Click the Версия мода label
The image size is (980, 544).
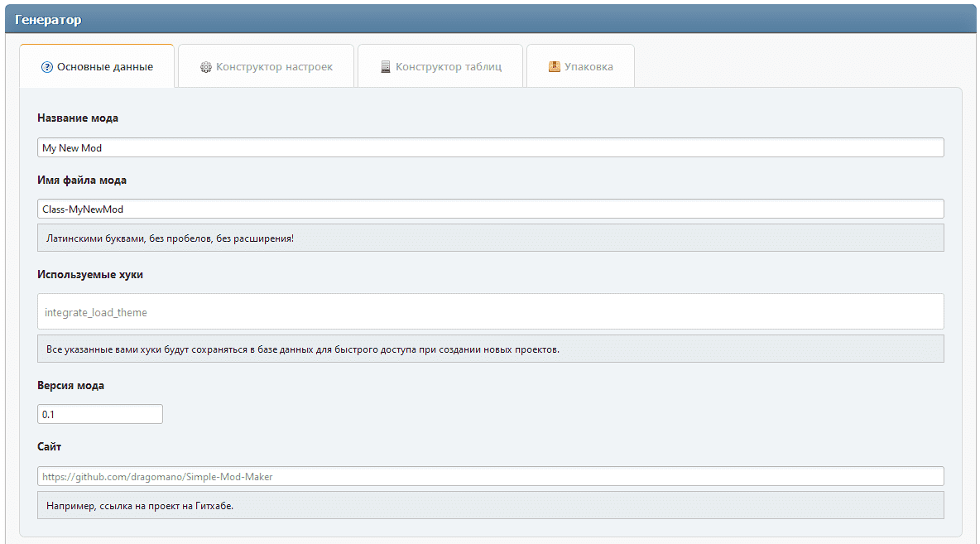pyautogui.click(x=71, y=385)
